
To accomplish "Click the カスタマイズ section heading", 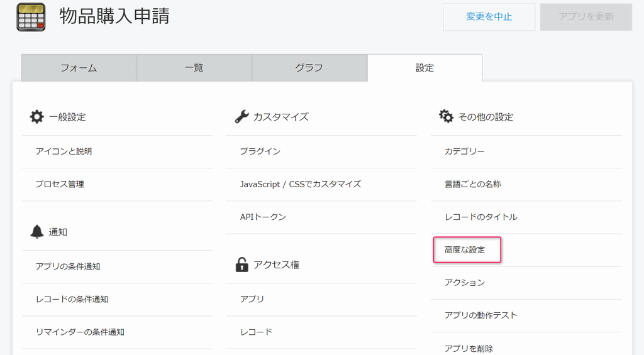I will pyautogui.click(x=281, y=117).
